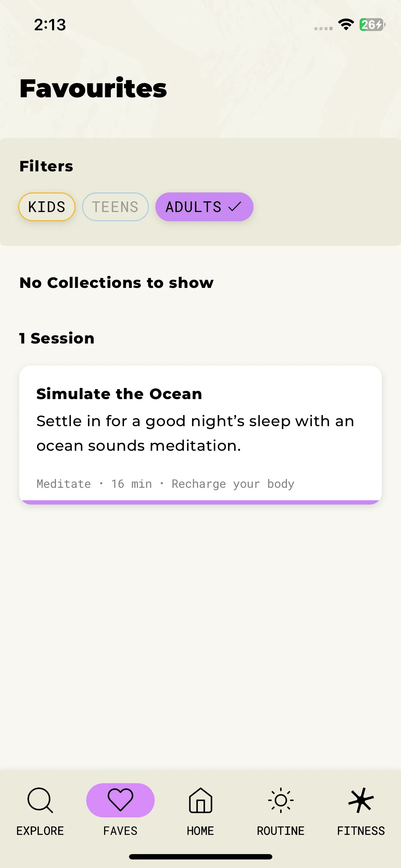Open the Home house icon

point(200,800)
